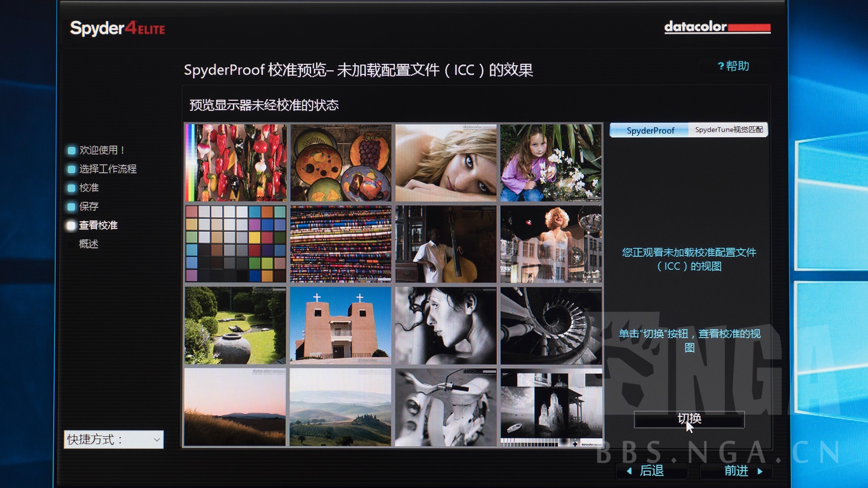
Task: Select the 欢迎使用 step indicator
Action: tap(72, 150)
